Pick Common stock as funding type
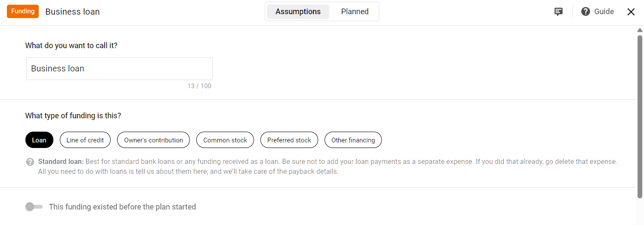Image resolution: width=644 pixels, height=225 pixels. tap(225, 140)
